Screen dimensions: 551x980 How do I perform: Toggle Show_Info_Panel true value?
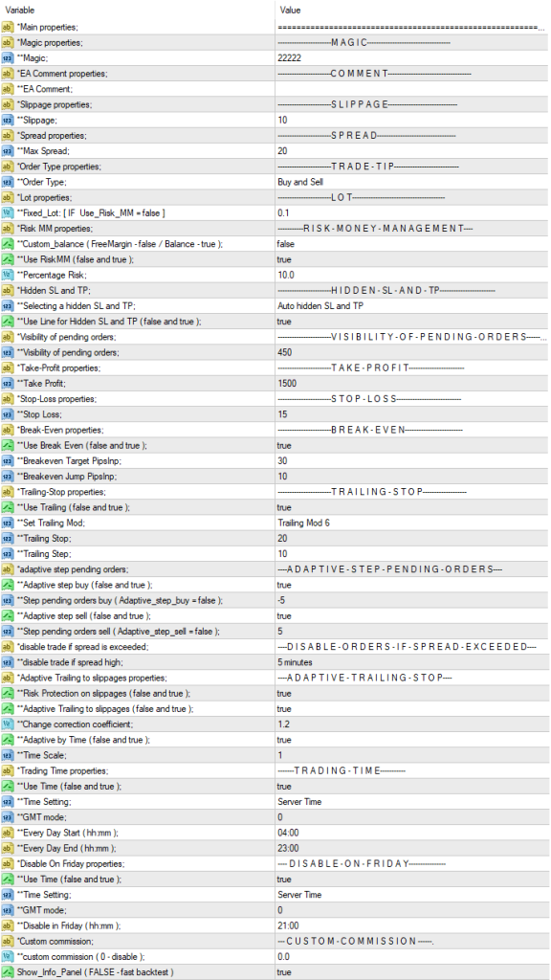click(x=412, y=972)
